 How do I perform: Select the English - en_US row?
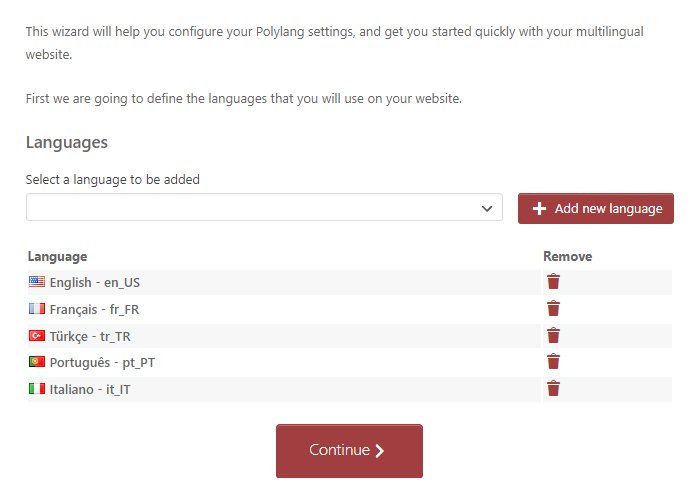pos(94,282)
